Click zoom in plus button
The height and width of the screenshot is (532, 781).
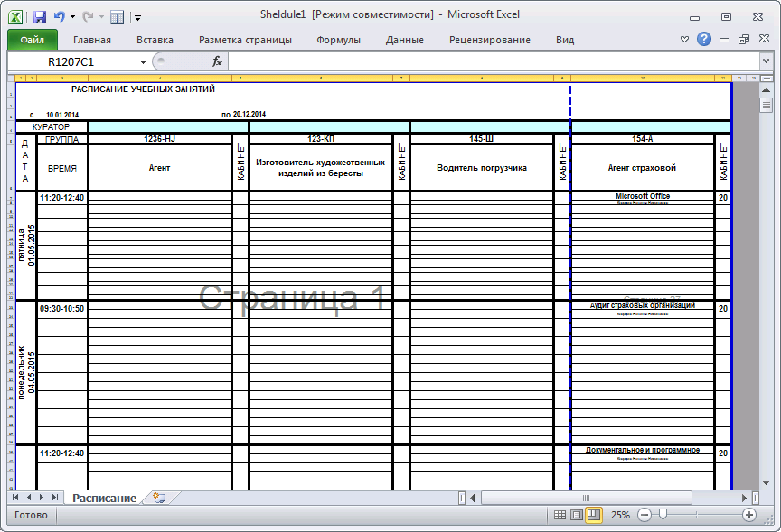click(x=749, y=515)
